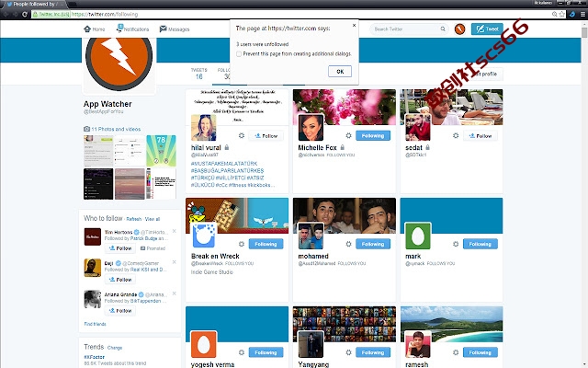Viewport: 588px width, 368px height.
Task: Open Tim Hortons avatar
Action: point(92,236)
